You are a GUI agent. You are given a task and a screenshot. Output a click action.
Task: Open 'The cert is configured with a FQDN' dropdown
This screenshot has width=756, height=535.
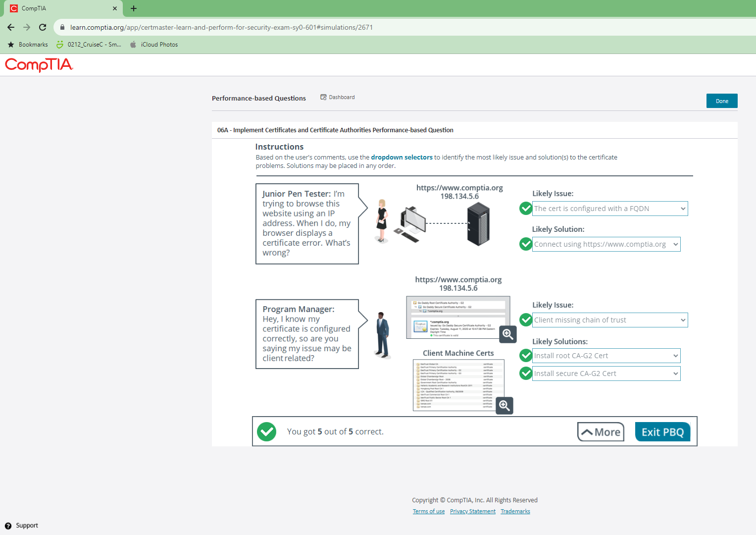click(609, 209)
